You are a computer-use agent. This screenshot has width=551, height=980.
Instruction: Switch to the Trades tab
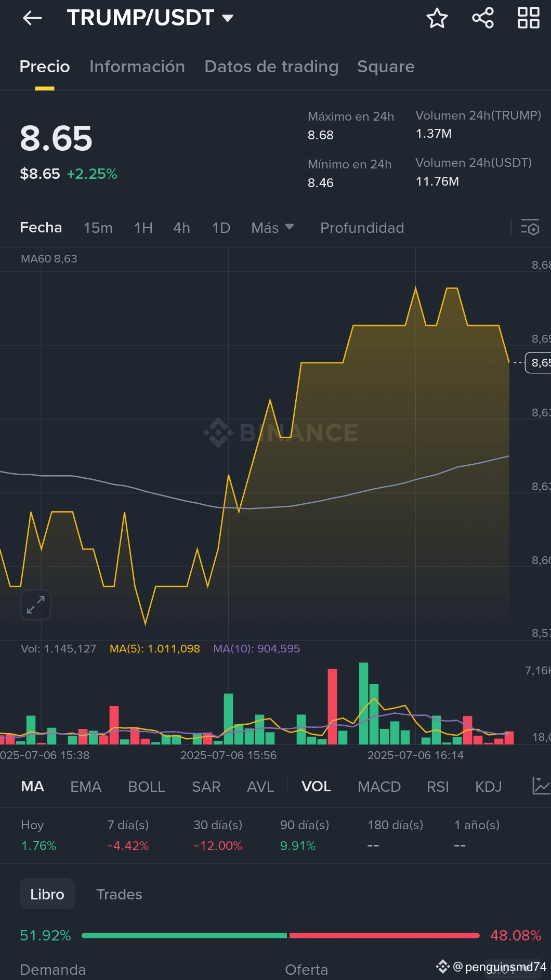click(x=119, y=894)
